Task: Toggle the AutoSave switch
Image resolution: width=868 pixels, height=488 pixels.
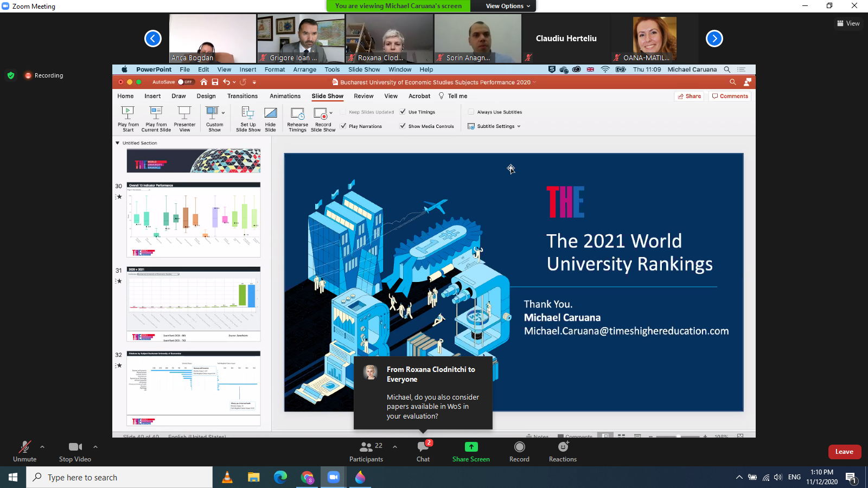Action: (185, 82)
